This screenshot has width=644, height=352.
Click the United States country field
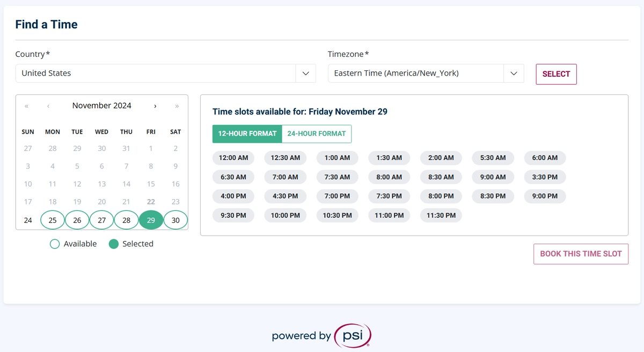156,74
